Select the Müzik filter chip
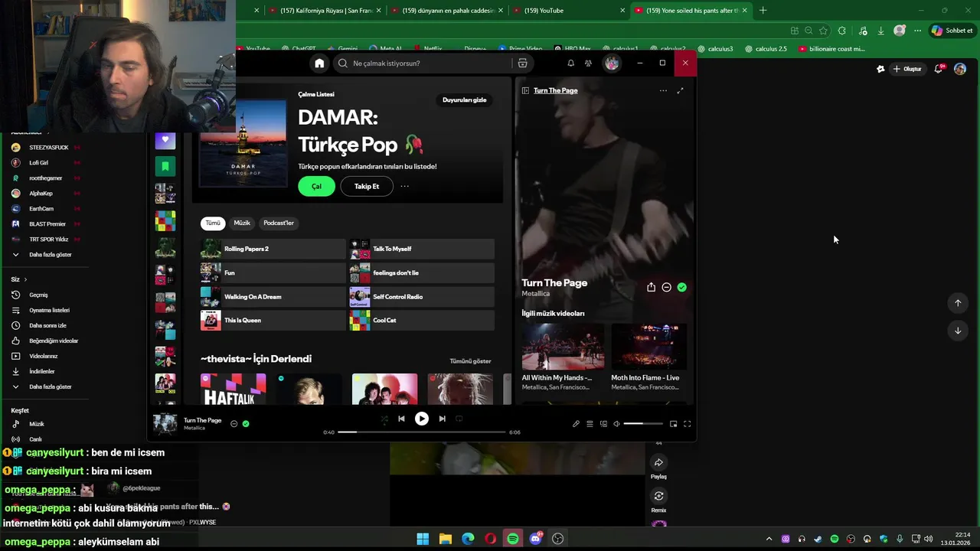This screenshot has width=980, height=551. [242, 223]
